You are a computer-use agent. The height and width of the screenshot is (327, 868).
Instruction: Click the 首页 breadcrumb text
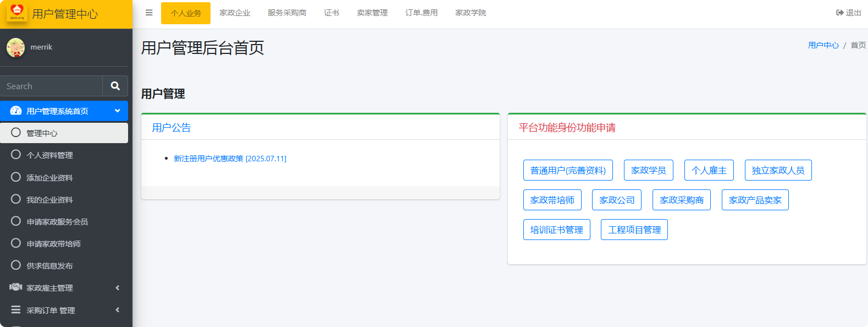click(858, 45)
